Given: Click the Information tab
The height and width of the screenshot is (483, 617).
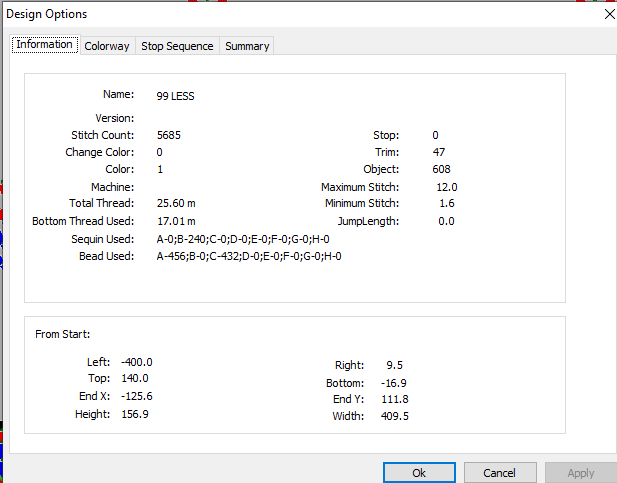Looking at the screenshot, I should pyautogui.click(x=44, y=44).
